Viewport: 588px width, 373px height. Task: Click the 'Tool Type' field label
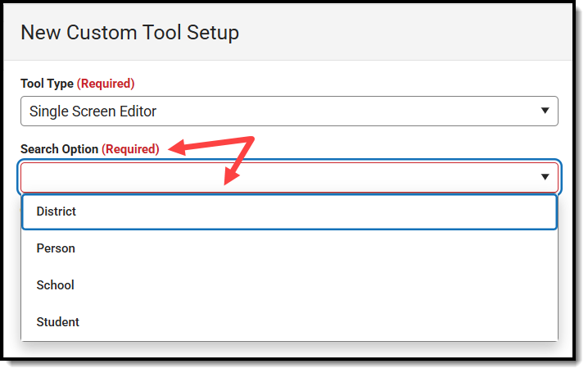click(x=47, y=84)
